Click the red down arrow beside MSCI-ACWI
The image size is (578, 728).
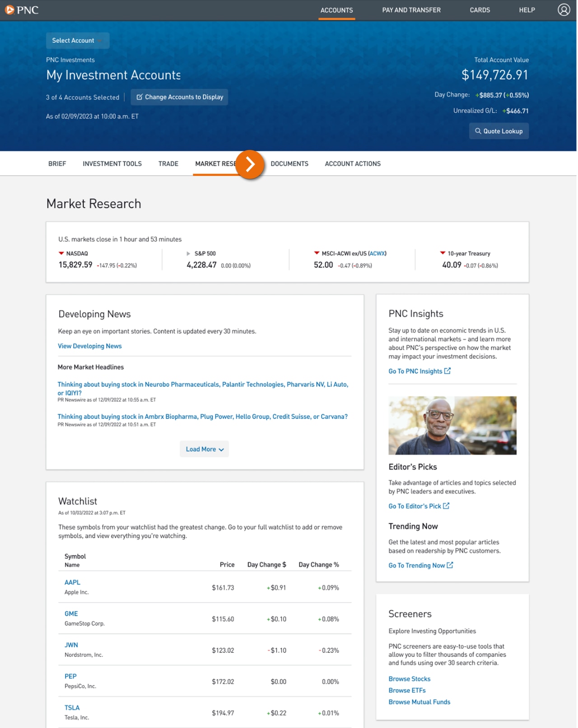317,253
